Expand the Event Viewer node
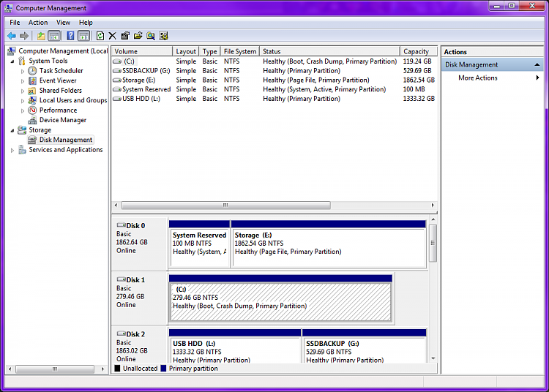549x392 pixels. pyautogui.click(x=23, y=81)
